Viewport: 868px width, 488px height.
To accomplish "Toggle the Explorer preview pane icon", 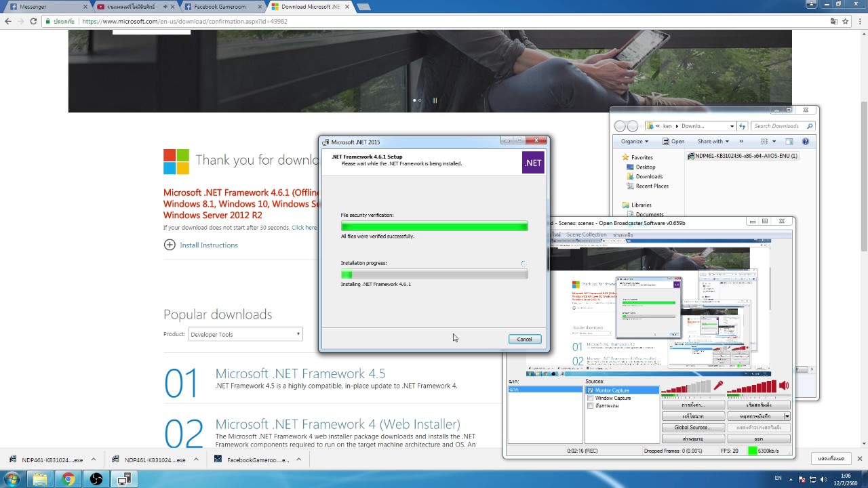I will pos(789,142).
